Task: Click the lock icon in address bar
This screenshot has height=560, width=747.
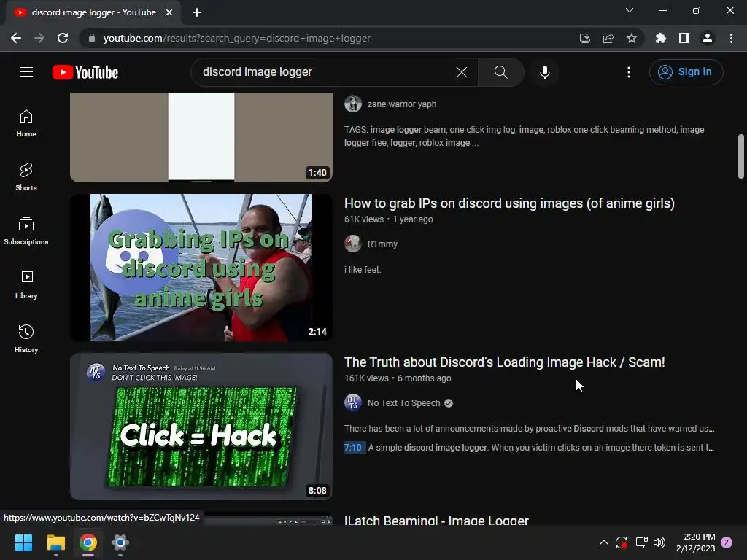Action: click(x=92, y=38)
